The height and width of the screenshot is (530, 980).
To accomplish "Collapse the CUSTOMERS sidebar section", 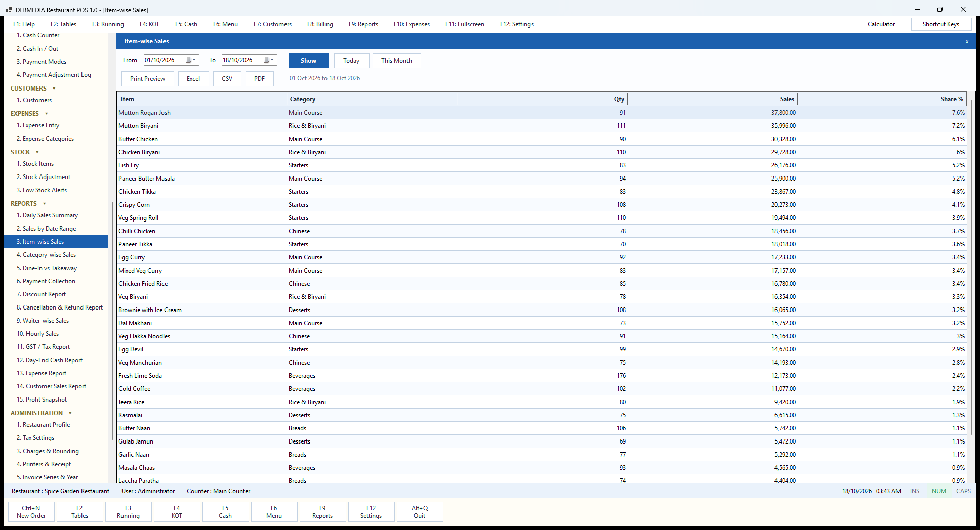I will click(x=54, y=89).
